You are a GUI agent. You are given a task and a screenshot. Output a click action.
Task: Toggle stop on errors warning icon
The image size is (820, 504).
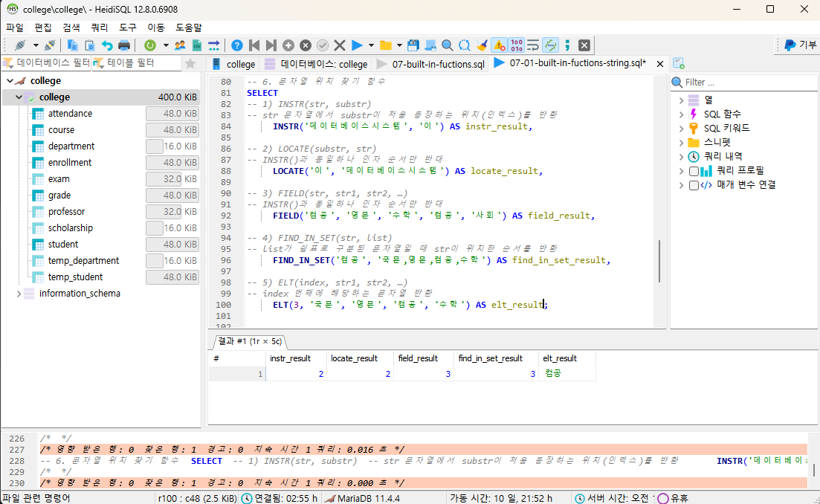(499, 45)
